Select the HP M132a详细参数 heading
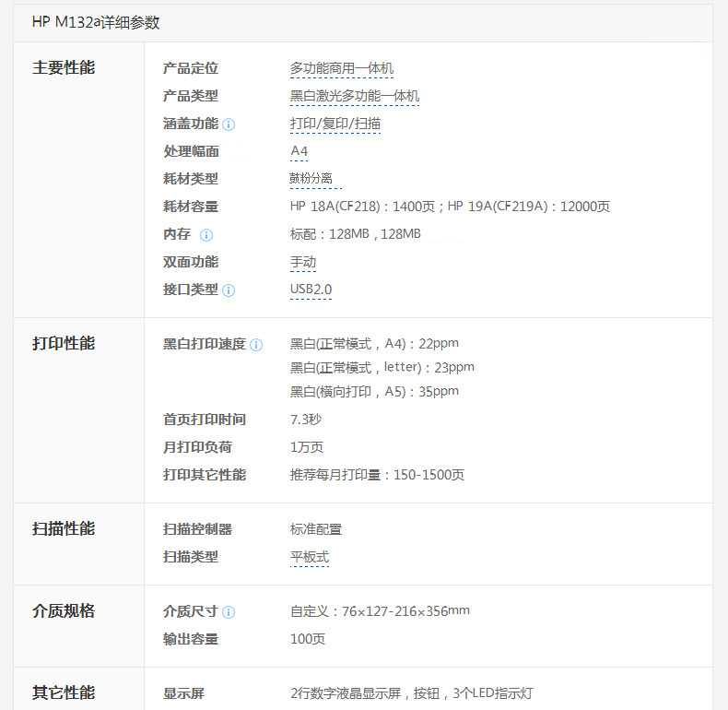 [x=96, y=22]
